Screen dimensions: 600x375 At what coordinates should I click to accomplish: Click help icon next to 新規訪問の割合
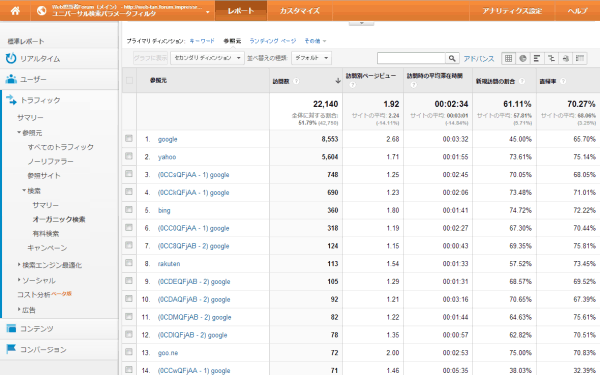[522, 81]
